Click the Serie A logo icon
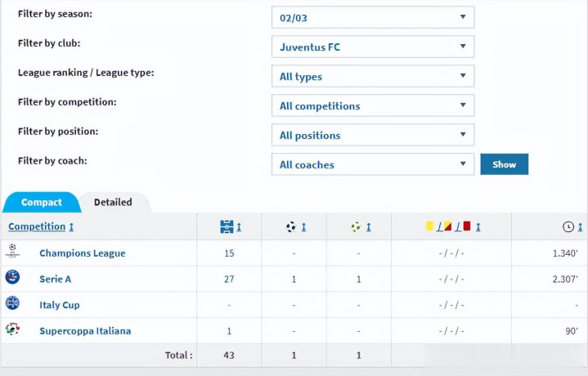The height and width of the screenshot is (376, 588). click(12, 277)
